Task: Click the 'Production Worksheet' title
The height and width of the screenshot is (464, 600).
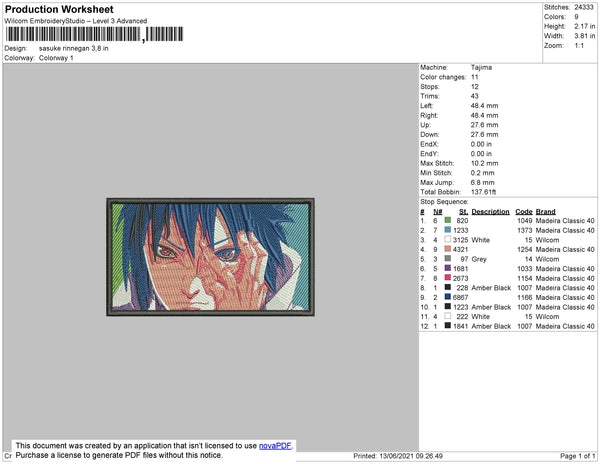Action: 59,10
